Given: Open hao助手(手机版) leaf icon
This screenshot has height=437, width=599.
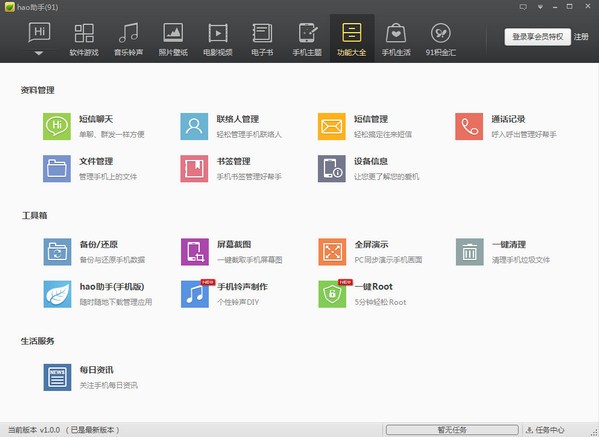Looking at the screenshot, I should pyautogui.click(x=57, y=294).
